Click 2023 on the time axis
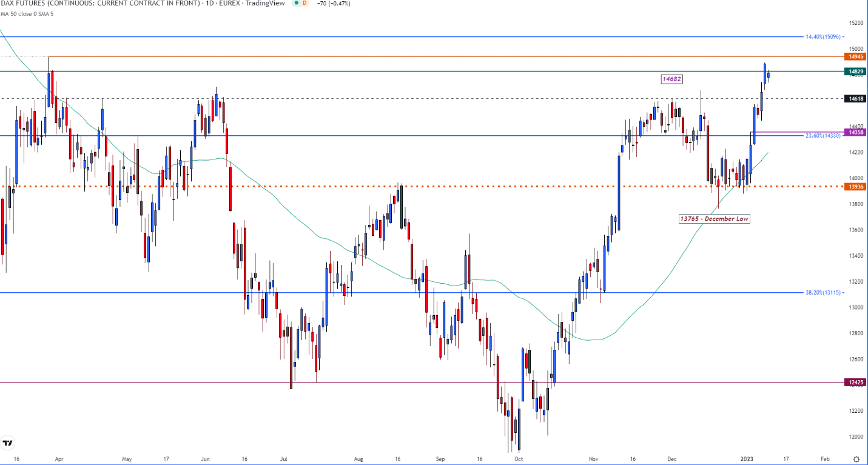The width and height of the screenshot is (868, 465). tap(747, 459)
